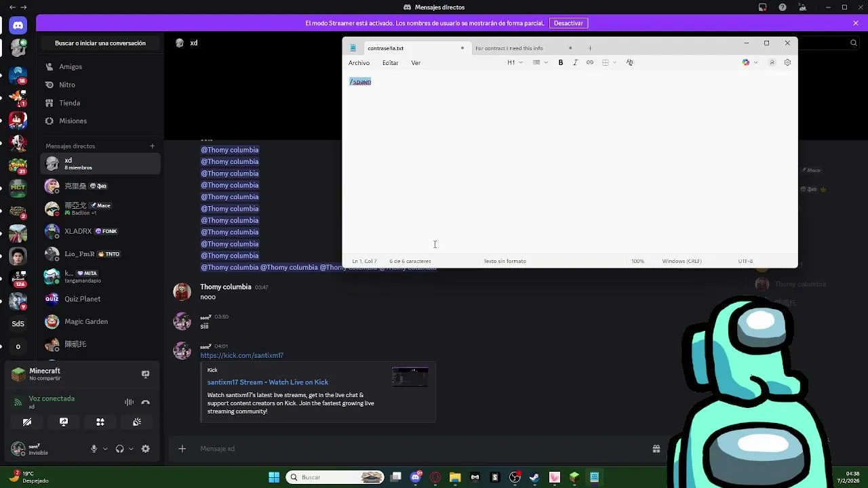Open the Archivo menu
The height and width of the screenshot is (488, 868).
(x=359, y=63)
